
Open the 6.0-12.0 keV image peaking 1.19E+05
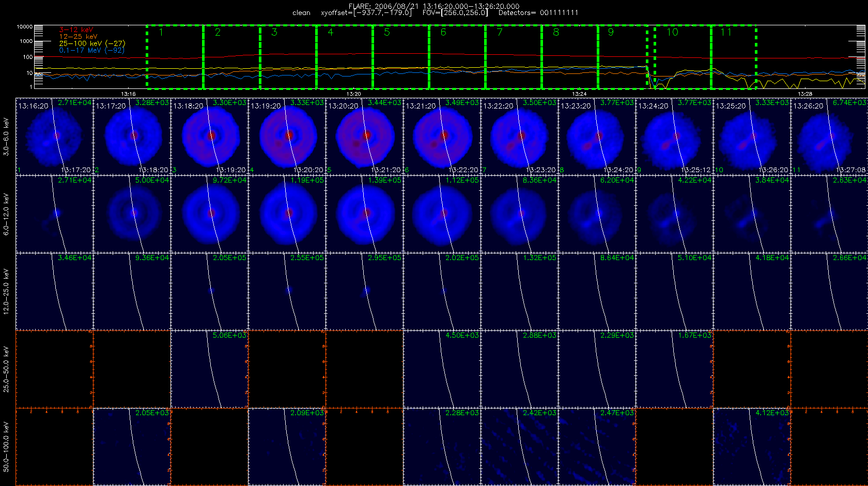coord(287,214)
